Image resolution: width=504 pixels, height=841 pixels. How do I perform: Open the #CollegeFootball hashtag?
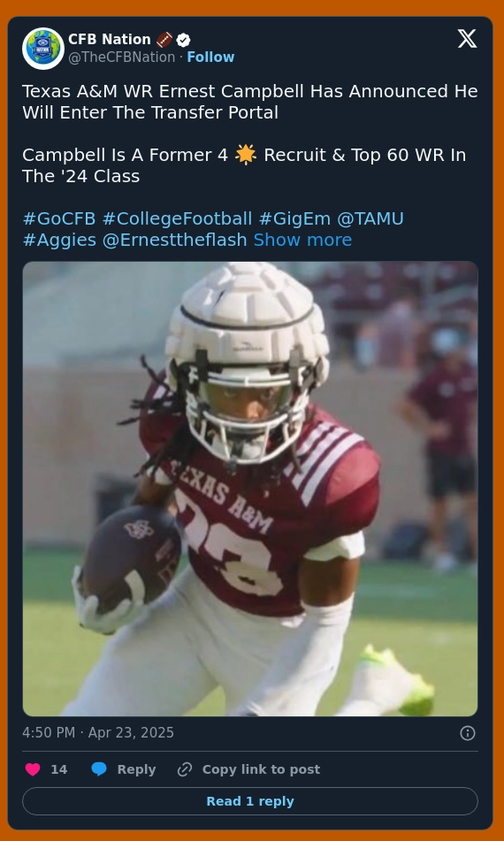point(177,218)
